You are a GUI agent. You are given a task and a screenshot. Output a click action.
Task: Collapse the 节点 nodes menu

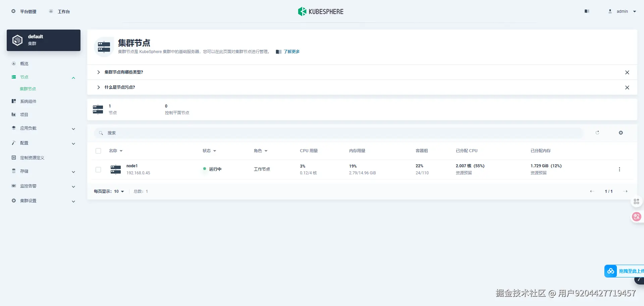[73, 78]
